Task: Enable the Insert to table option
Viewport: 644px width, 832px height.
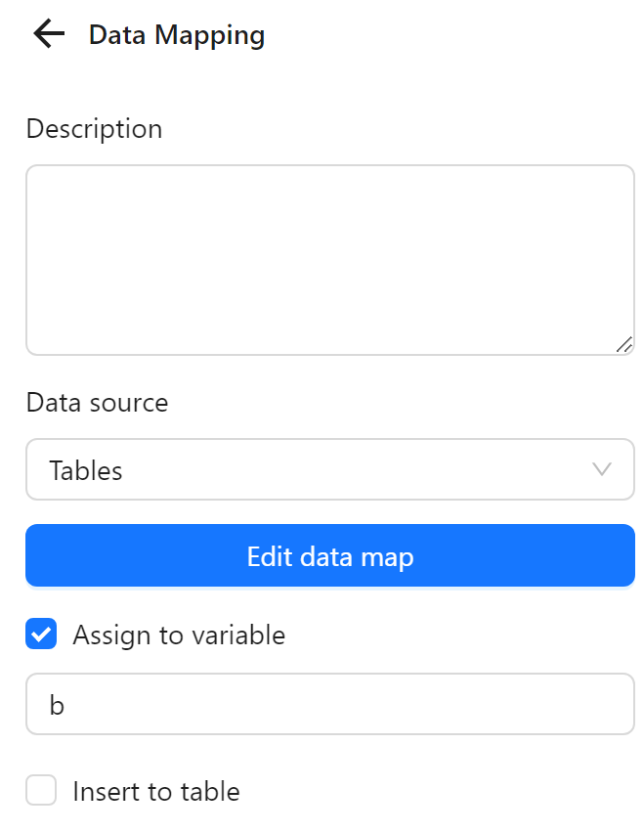Action: 40,791
